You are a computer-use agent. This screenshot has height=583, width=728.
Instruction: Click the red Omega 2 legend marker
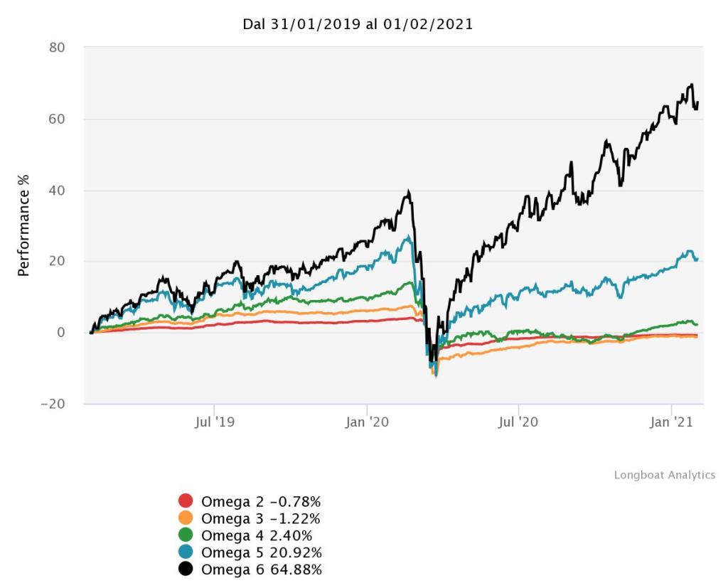(186, 501)
